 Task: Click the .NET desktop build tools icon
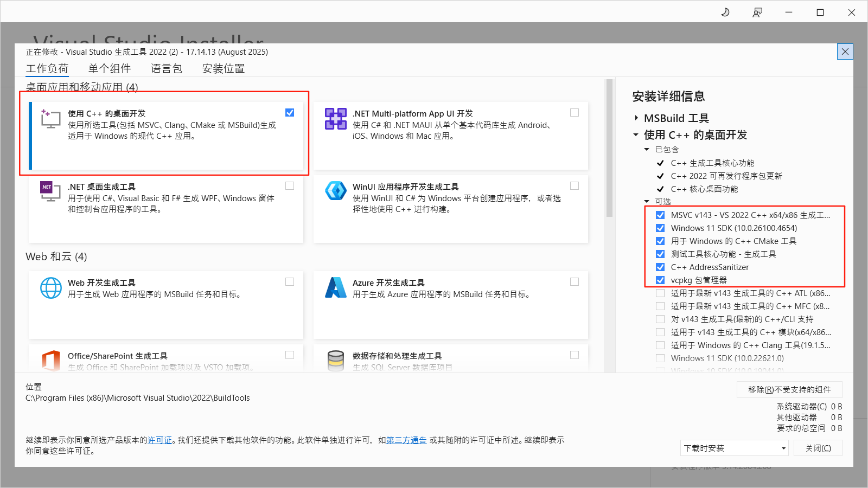click(50, 191)
